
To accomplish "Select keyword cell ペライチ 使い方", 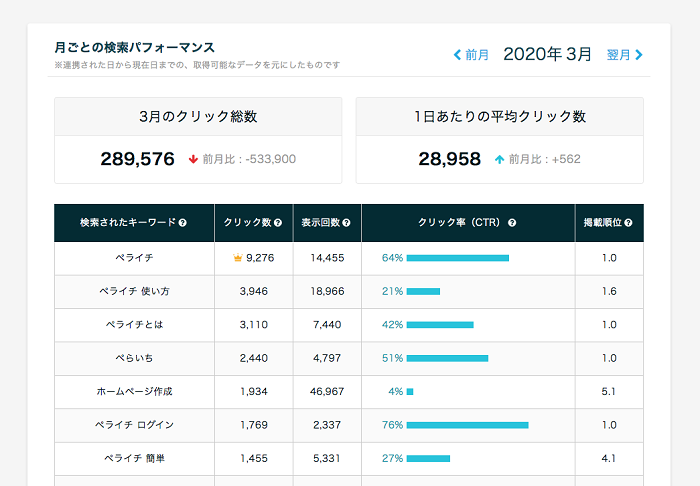I will (x=134, y=291).
